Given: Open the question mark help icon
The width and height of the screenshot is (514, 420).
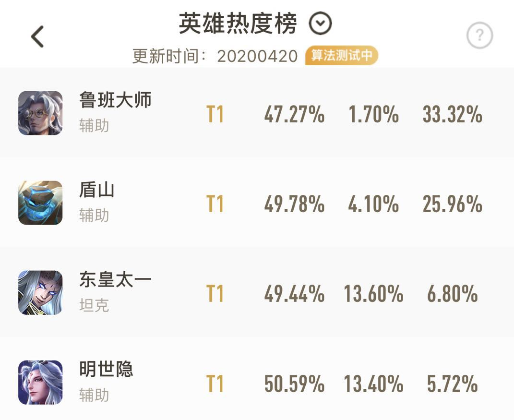Looking at the screenshot, I should pyautogui.click(x=479, y=35).
